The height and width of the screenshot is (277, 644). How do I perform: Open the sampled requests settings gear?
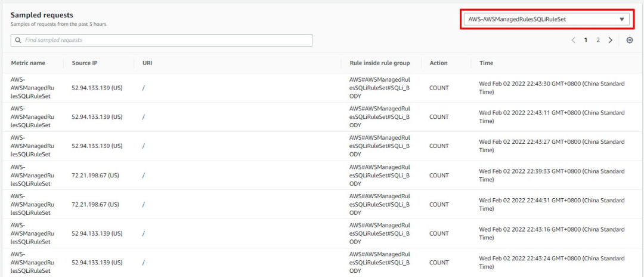[x=629, y=40]
